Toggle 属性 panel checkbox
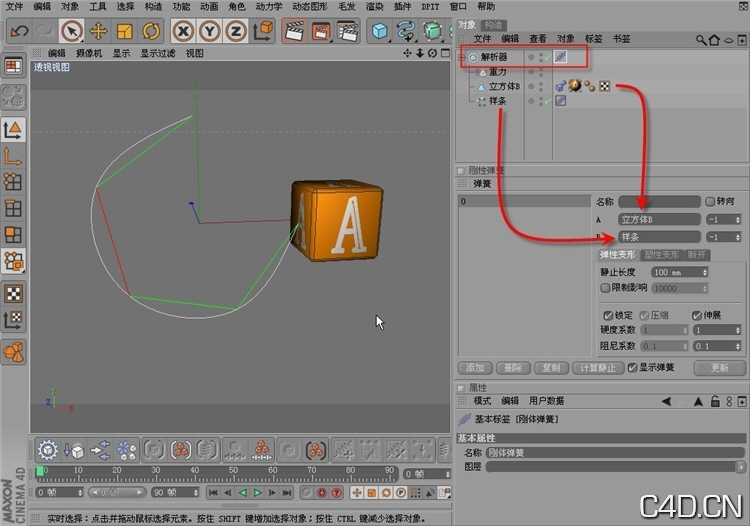 [x=461, y=388]
